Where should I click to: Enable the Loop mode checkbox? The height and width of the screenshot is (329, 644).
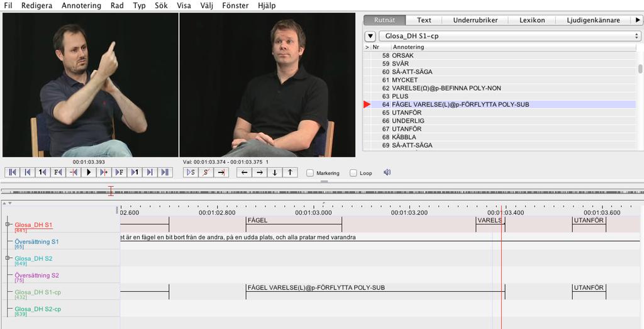tap(353, 173)
